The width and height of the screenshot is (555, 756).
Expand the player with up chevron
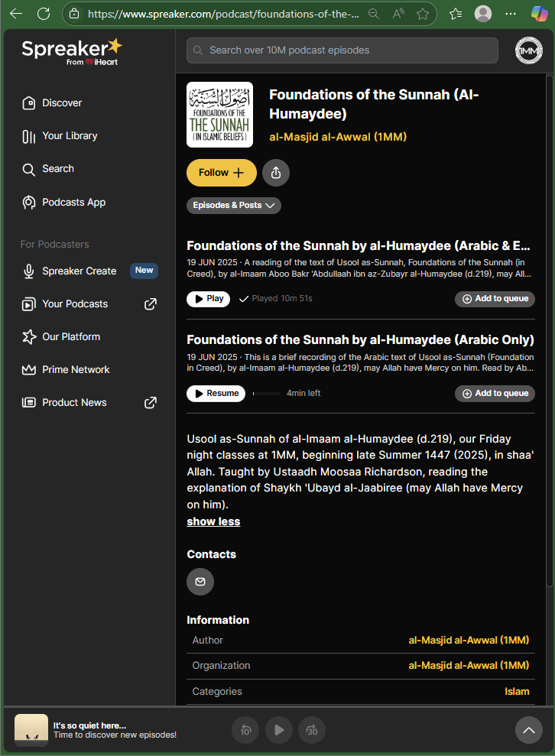529,730
